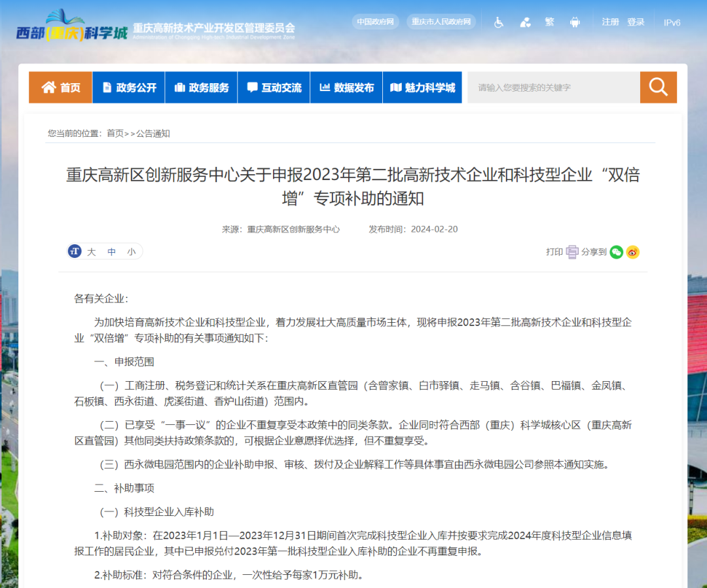The width and height of the screenshot is (707, 588).
Task: Open the 政务服务 navigation menu
Action: [201, 88]
